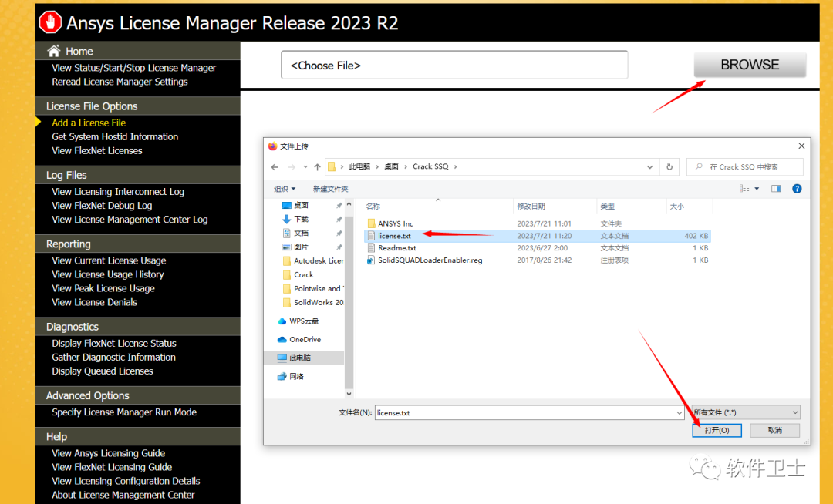Open View Current License Usage
Screen dimensions: 833x504
[109, 260]
